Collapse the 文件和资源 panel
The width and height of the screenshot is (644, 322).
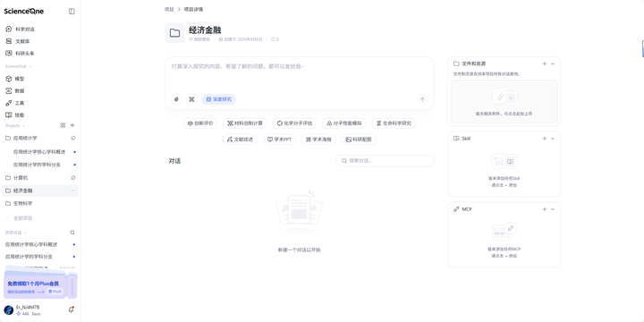pos(553,64)
